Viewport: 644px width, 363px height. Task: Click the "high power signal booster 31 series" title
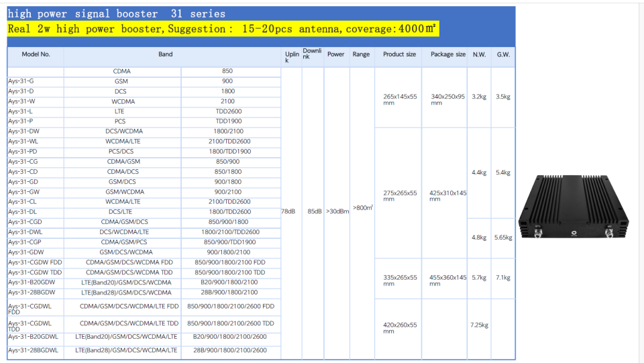click(x=116, y=13)
